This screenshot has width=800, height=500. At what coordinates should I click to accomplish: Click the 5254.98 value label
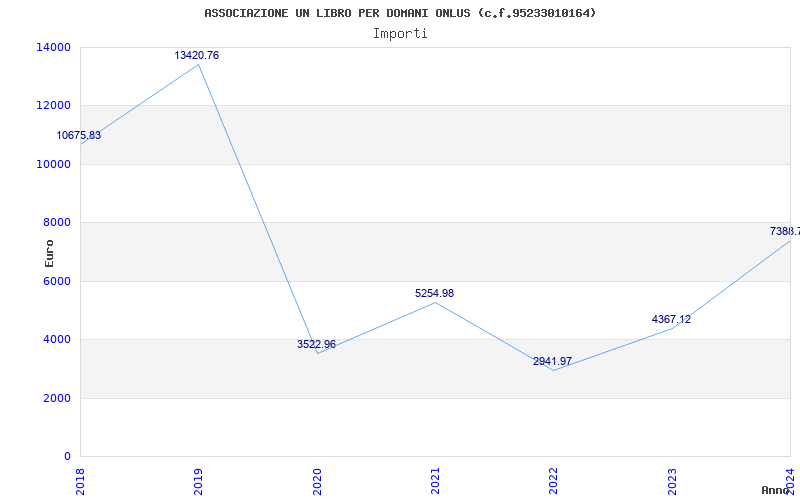coord(434,293)
